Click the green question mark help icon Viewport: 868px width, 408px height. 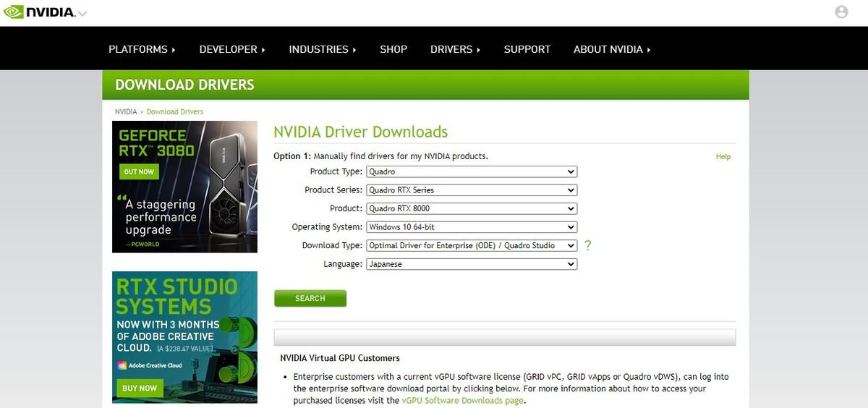(588, 246)
